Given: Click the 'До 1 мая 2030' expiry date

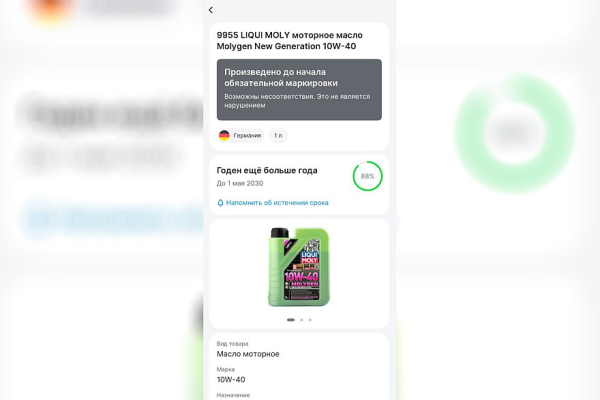Looking at the screenshot, I should tap(240, 183).
